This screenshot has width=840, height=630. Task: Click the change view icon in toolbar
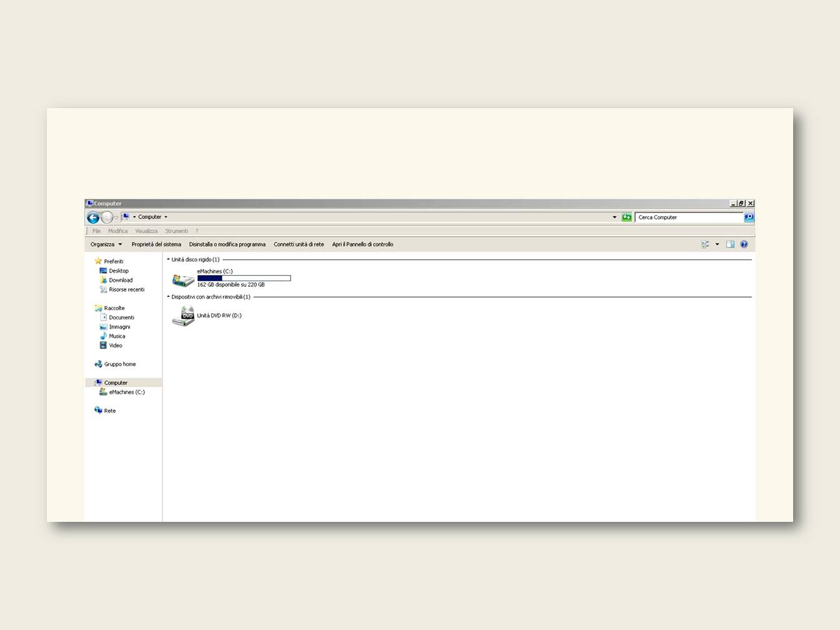[x=705, y=244]
